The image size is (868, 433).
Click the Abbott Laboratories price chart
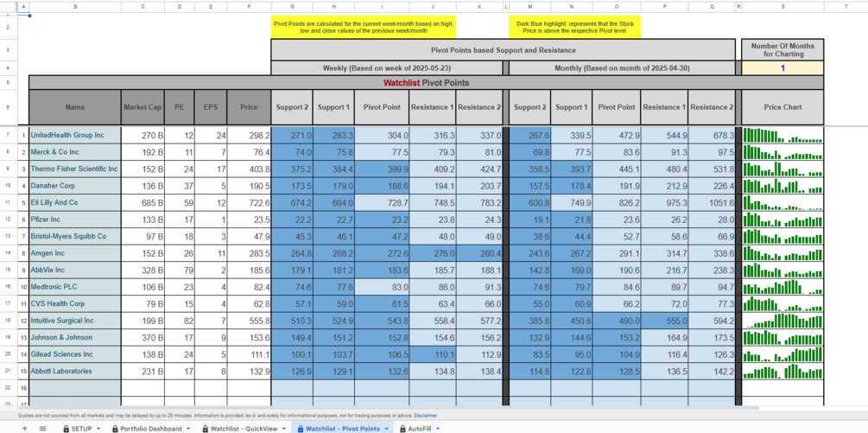[782, 371]
